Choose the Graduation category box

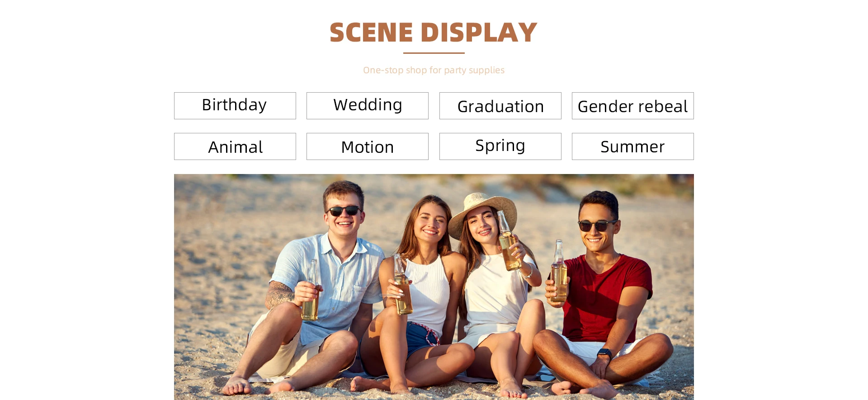(500, 106)
